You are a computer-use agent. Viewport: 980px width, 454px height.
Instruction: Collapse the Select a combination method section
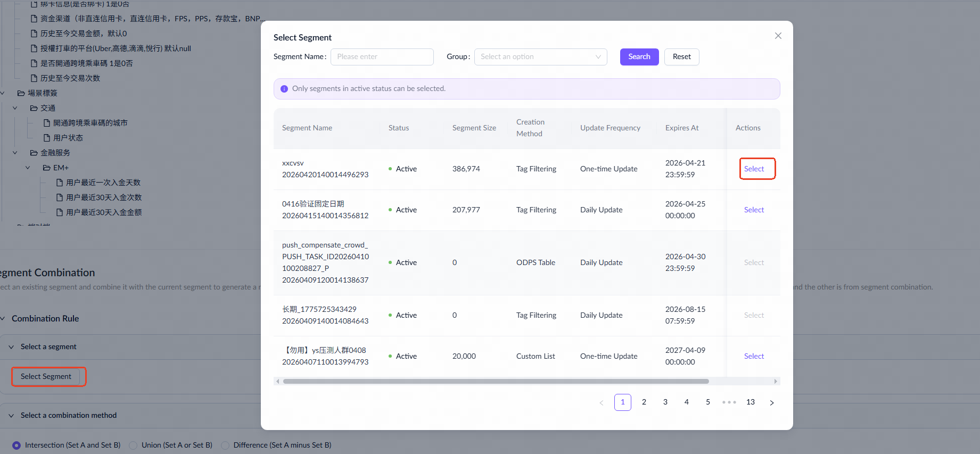pos(11,416)
